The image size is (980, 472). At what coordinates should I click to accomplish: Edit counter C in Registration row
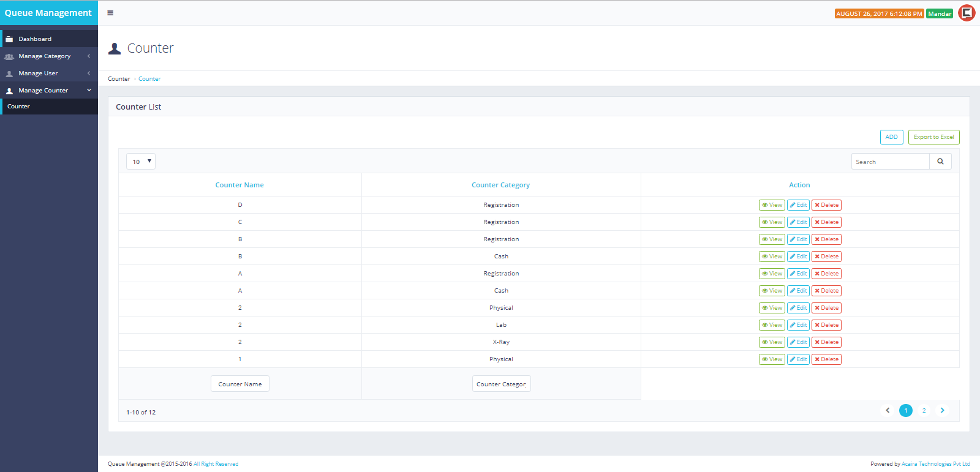pos(798,222)
